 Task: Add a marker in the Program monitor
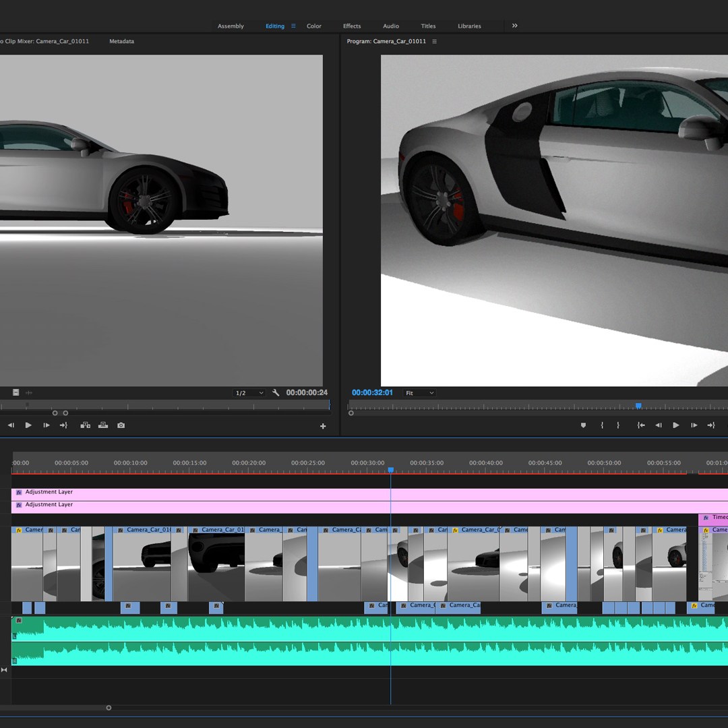click(584, 425)
